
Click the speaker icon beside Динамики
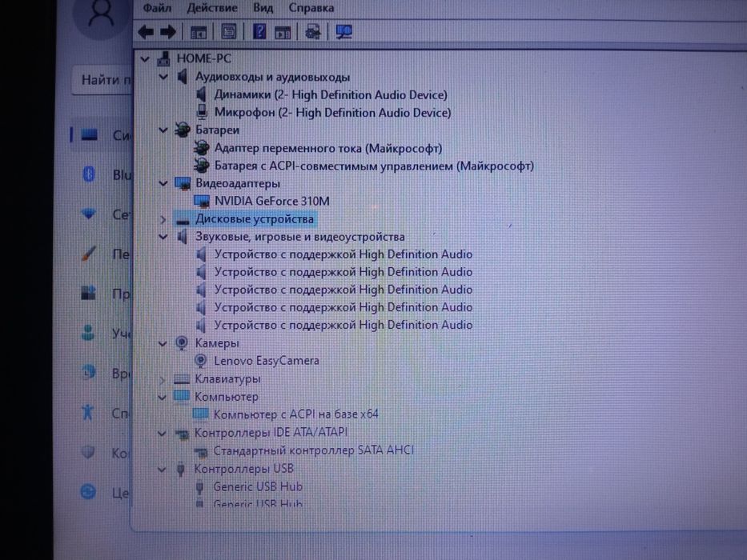(202, 94)
